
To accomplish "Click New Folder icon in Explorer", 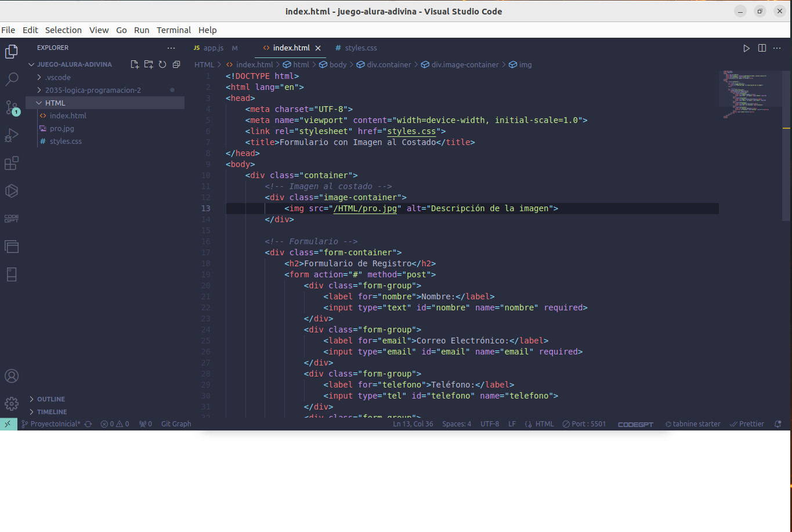I will coord(149,64).
